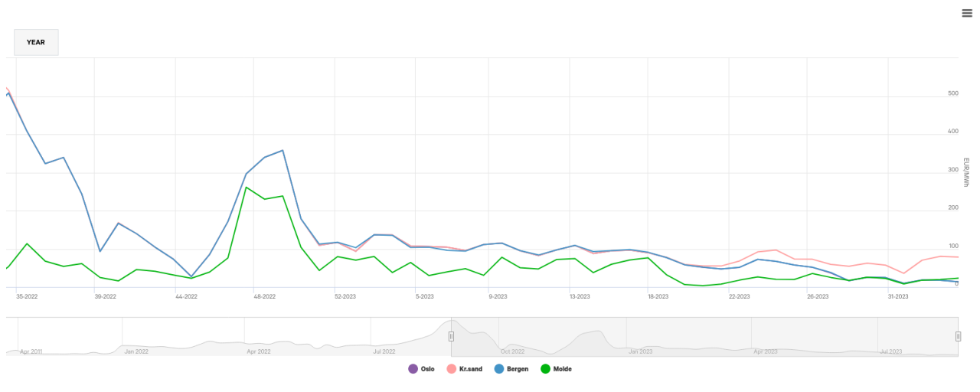This screenshot has width=980, height=392.
Task: Hide the Bergen series via legend label
Action: 518,369
